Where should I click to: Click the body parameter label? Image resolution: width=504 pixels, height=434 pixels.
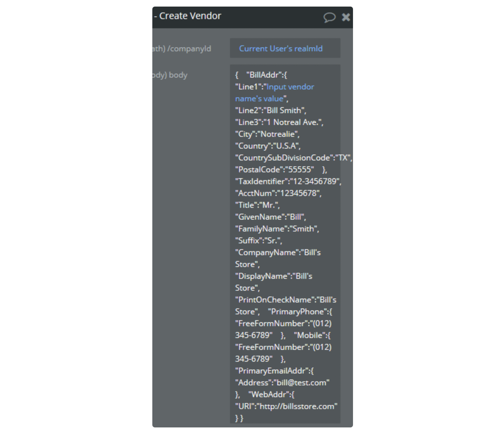click(x=178, y=75)
